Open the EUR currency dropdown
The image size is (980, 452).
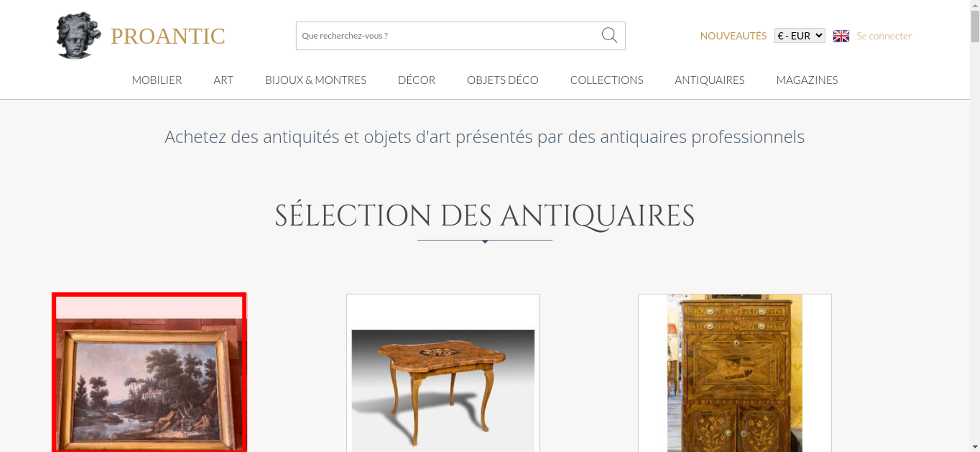click(x=799, y=36)
